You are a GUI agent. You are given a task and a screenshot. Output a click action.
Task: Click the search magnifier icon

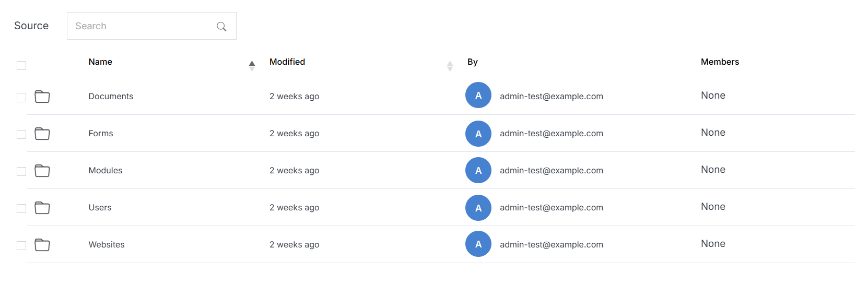(x=221, y=26)
